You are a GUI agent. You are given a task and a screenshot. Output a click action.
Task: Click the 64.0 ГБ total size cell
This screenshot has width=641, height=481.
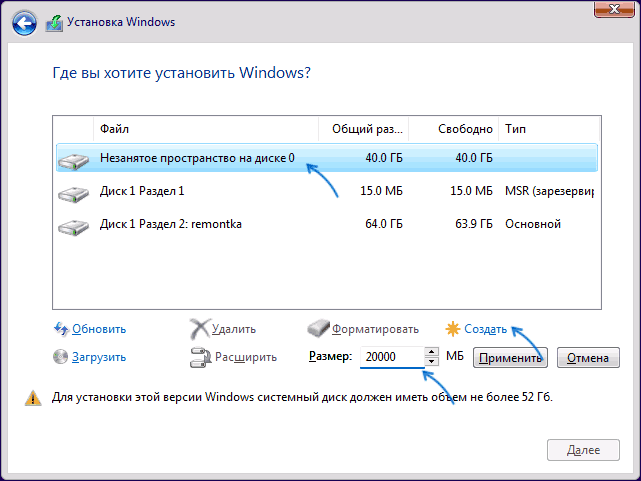click(383, 224)
